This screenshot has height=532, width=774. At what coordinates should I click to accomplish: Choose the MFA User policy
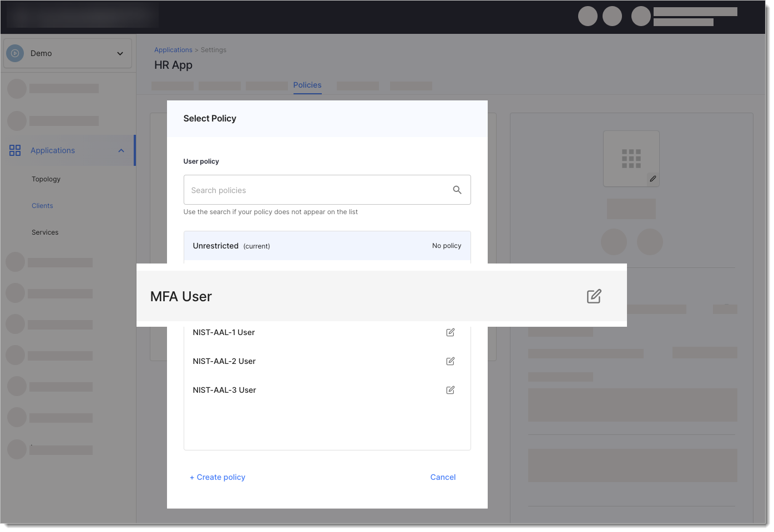181,297
